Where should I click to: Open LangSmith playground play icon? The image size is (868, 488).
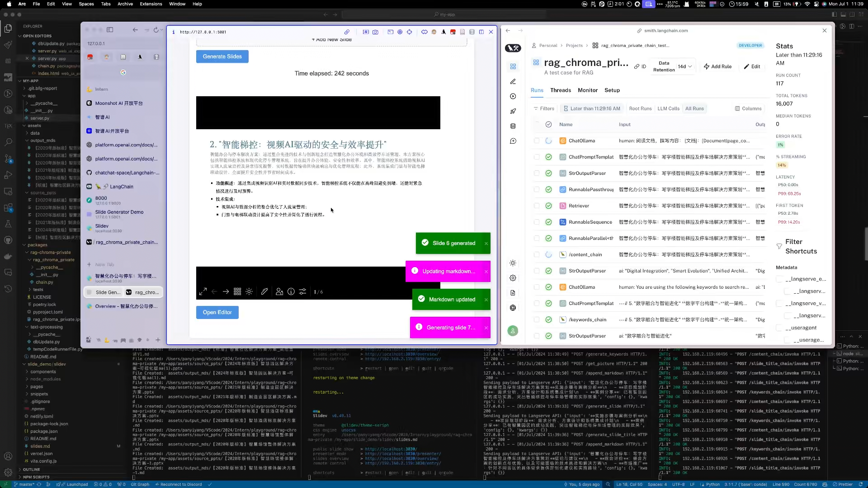[513, 96]
